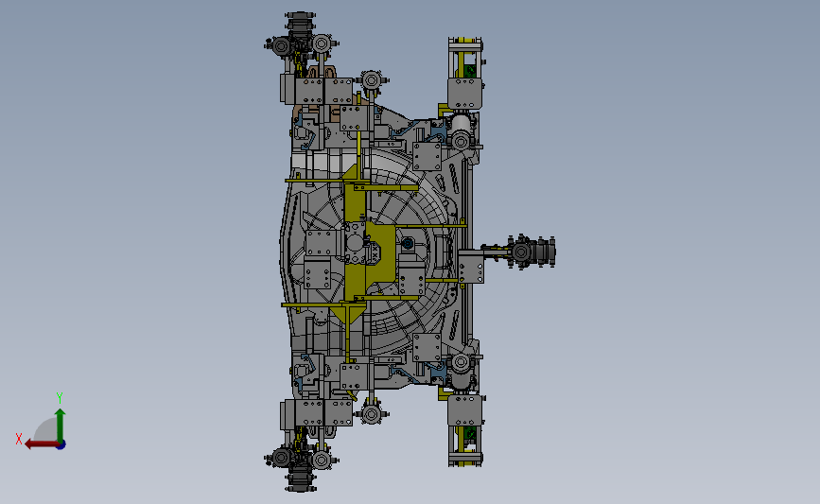Click the red X axis arrow of the triad
The height and width of the screenshot is (504, 820).
(42, 444)
